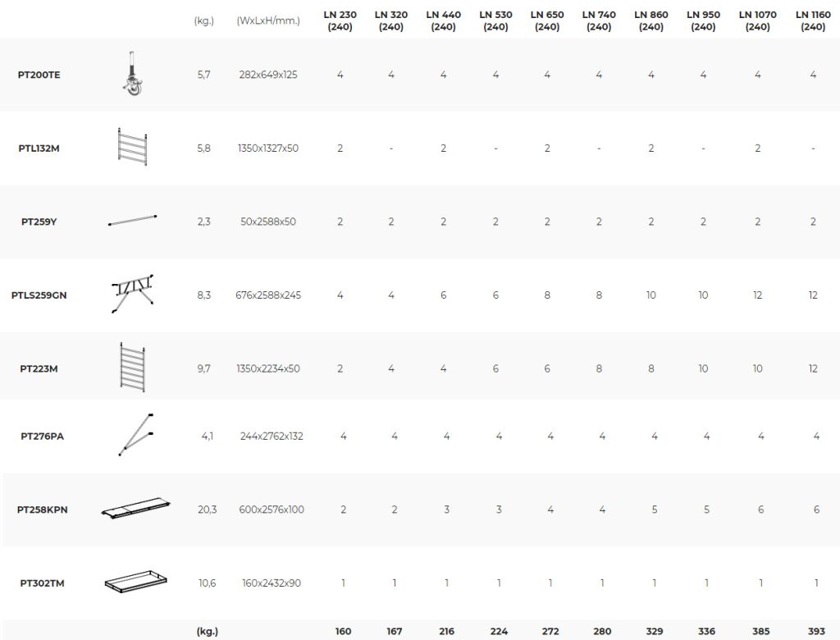Click the PT258KPN product code
The width and height of the screenshot is (840, 640).
click(x=43, y=510)
